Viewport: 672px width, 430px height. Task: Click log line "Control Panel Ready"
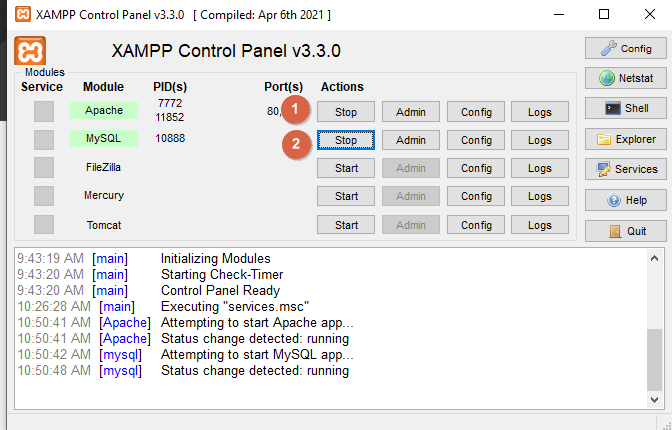[220, 291]
